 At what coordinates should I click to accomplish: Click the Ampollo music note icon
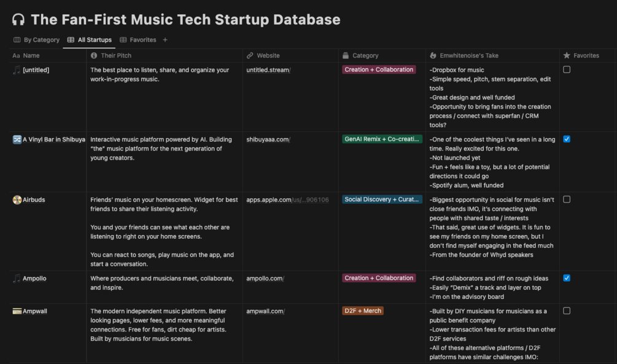17,279
